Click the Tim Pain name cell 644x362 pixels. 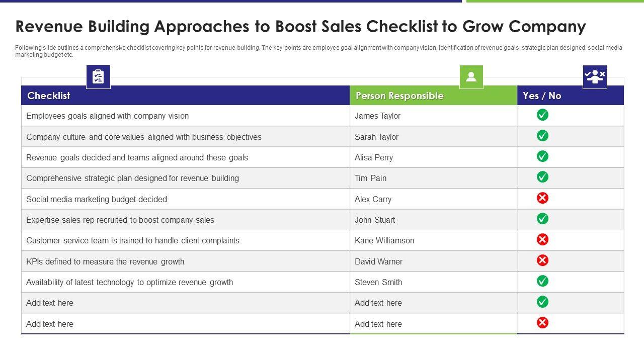(x=371, y=178)
